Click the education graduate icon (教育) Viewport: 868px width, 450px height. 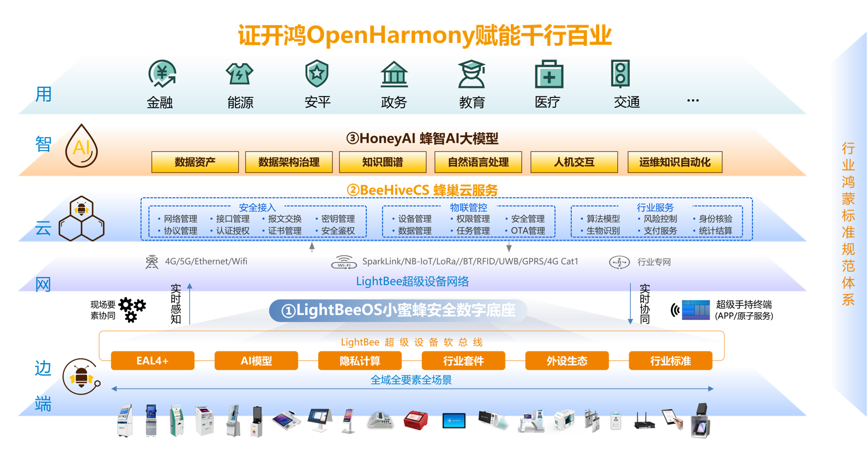point(472,74)
